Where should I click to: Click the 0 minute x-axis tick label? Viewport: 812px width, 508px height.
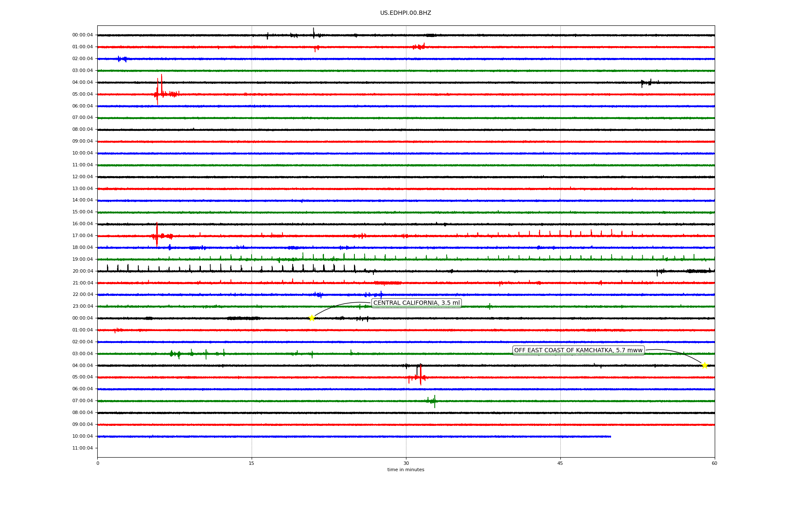(98, 463)
